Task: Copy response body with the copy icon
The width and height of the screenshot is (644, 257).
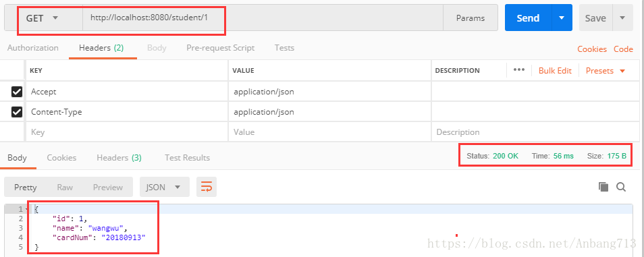Action: click(603, 188)
